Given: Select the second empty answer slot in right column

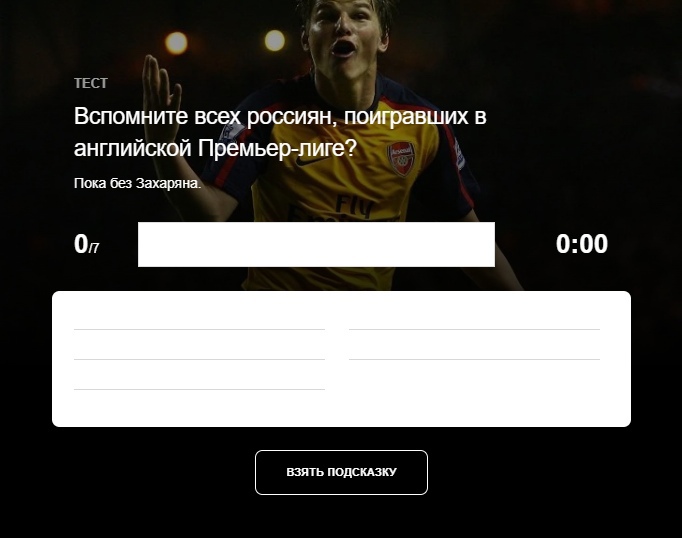Looking at the screenshot, I should [474, 345].
